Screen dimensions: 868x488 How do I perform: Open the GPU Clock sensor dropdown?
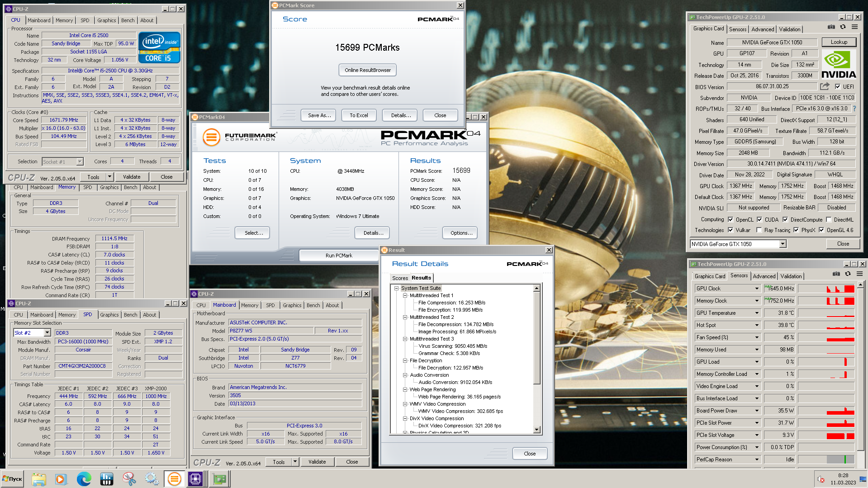[x=757, y=289]
